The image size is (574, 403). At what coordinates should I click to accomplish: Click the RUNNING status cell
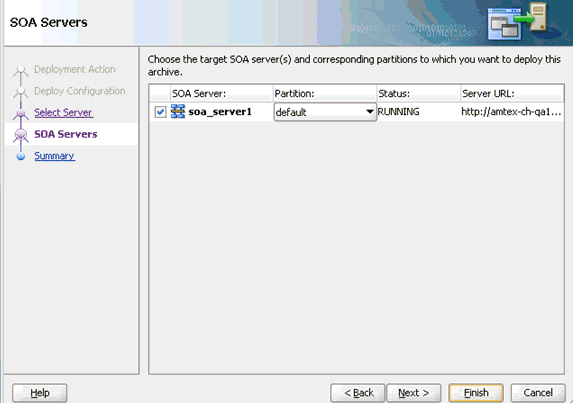pyautogui.click(x=398, y=112)
